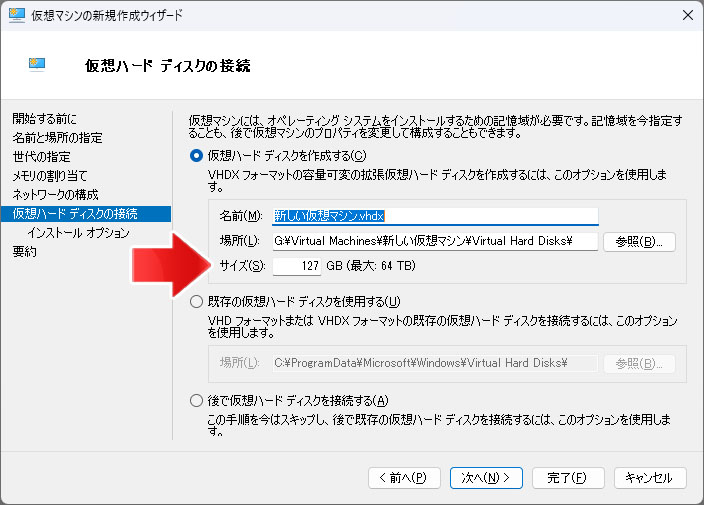Go to インストール オプション step
Screen dimensions: 704x505
(x=79, y=233)
